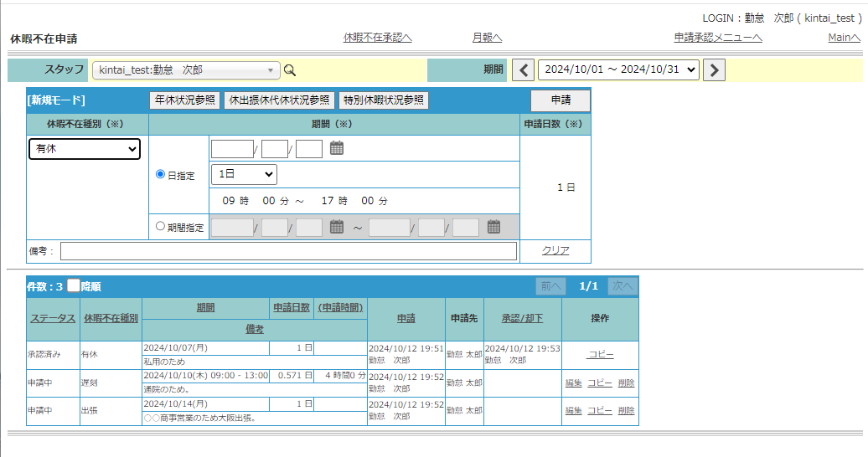The width and height of the screenshot is (868, 457).
Task: Click the 休出振休代休状況参照 button
Action: pos(279,100)
